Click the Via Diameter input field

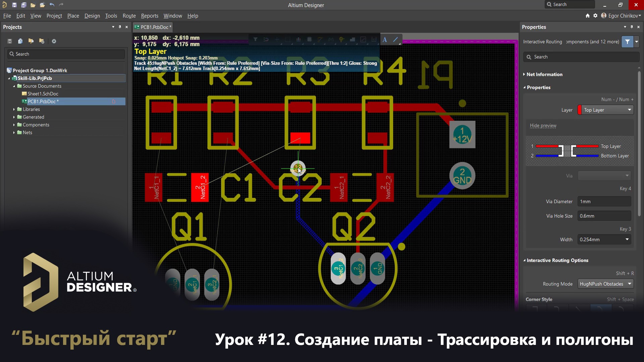point(604,201)
